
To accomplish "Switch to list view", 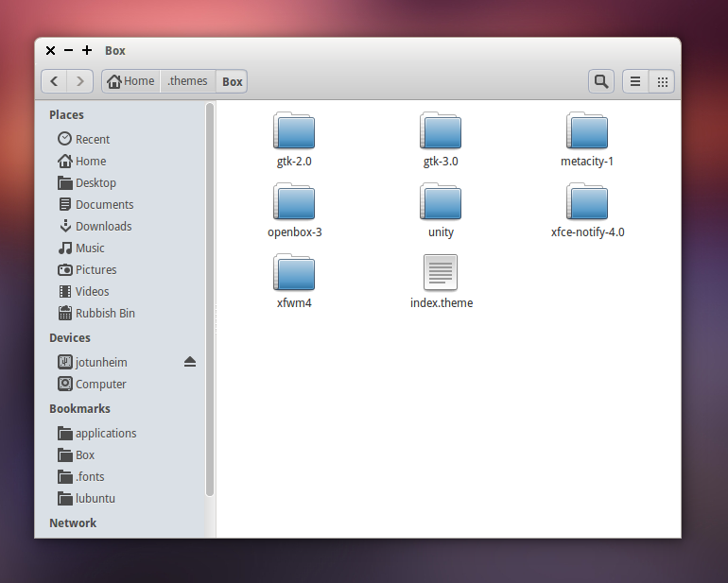I will pyautogui.click(x=635, y=81).
